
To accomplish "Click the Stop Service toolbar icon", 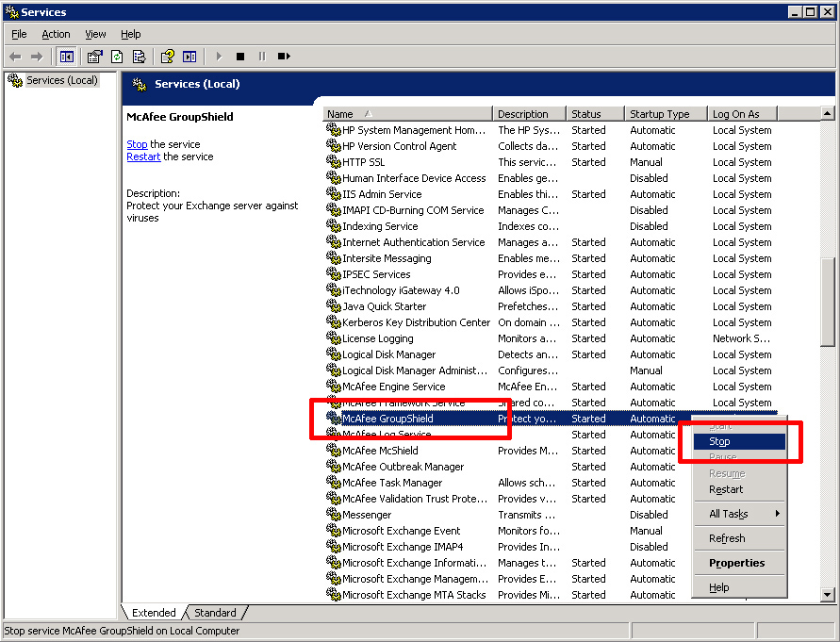I will pos(240,57).
